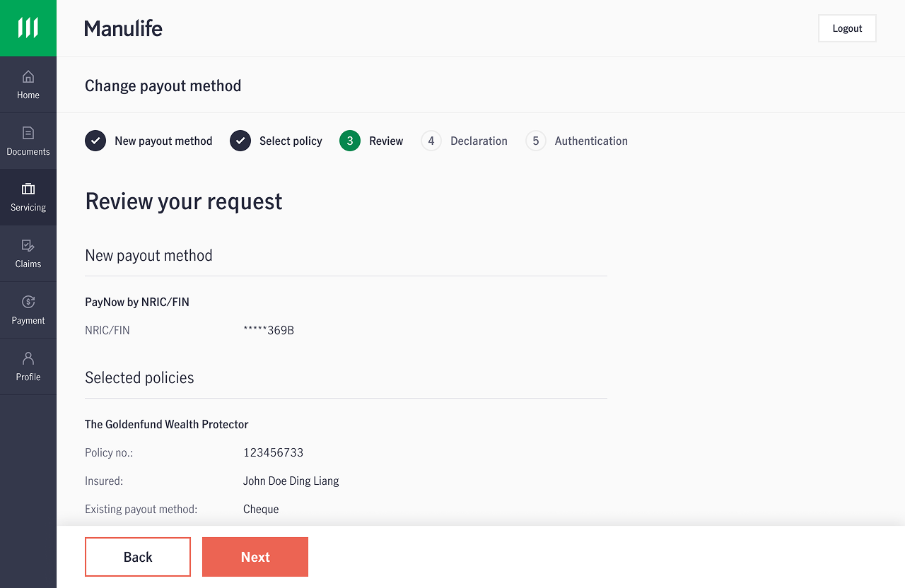Screen dimensions: 905x588
Task: Click the Manulife wordmark in the header
Action: click(124, 28)
